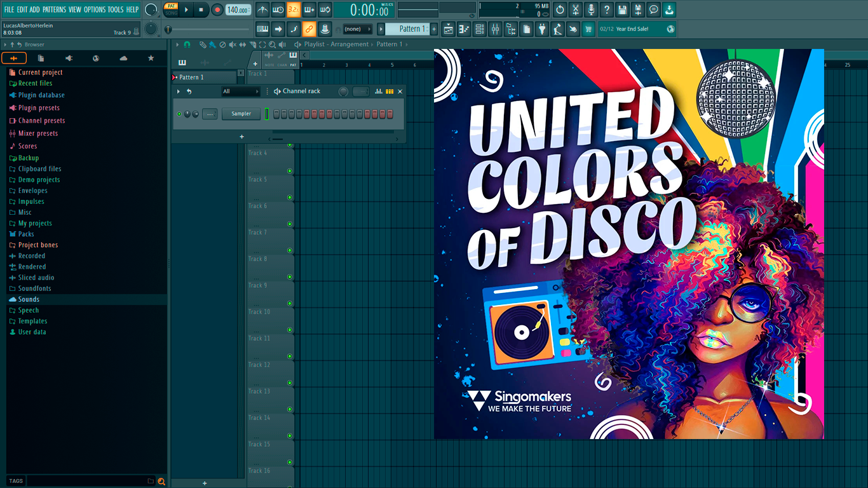Click the one-click audio recording microphone
The width and height of the screenshot is (868, 488).
pos(591,10)
